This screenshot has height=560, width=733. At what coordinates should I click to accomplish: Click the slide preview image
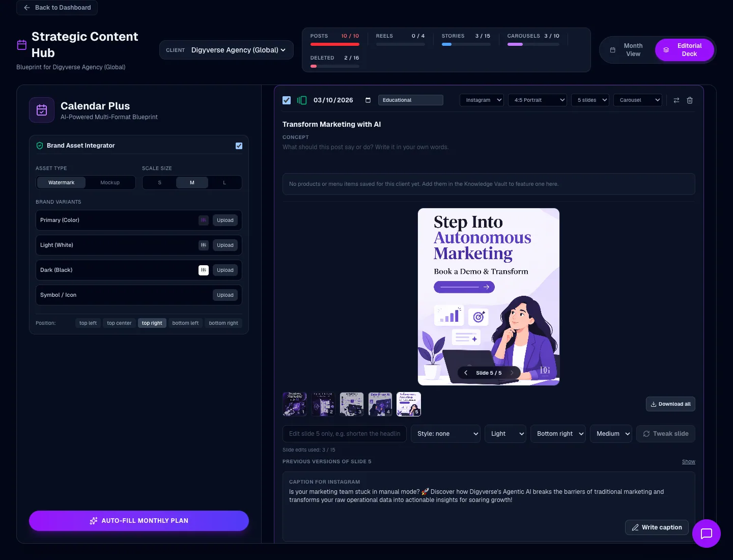(489, 297)
